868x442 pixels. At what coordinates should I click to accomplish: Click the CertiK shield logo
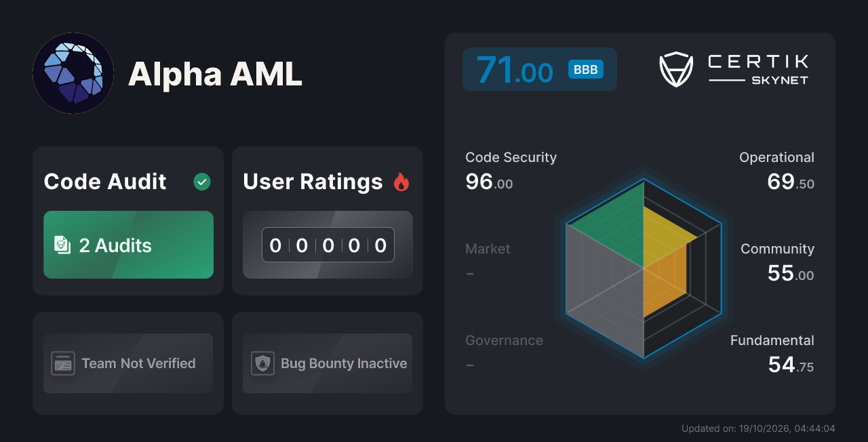(676, 70)
